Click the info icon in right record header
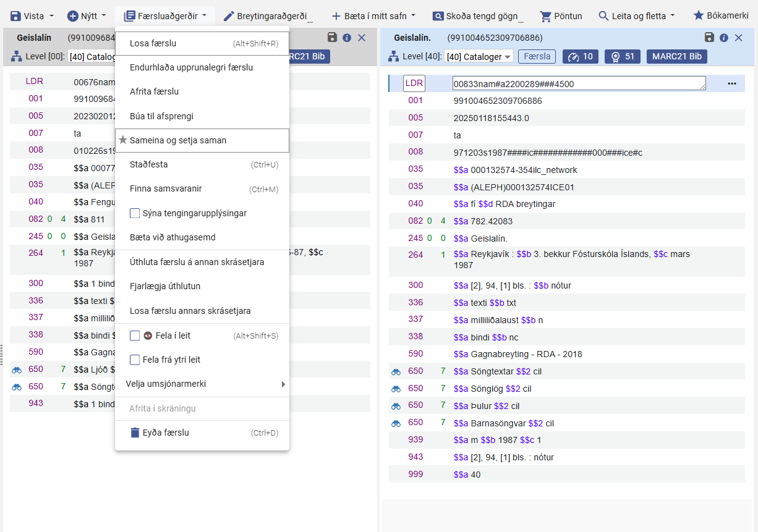 click(x=723, y=38)
